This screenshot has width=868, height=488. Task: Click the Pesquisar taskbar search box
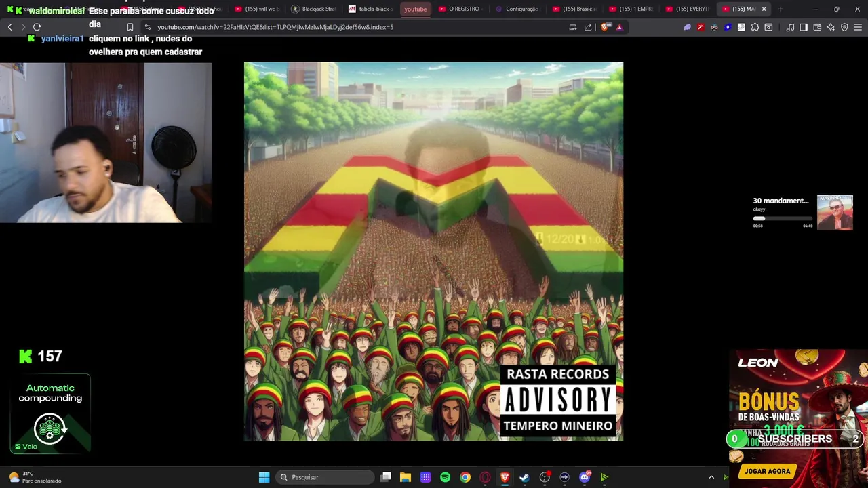click(325, 477)
